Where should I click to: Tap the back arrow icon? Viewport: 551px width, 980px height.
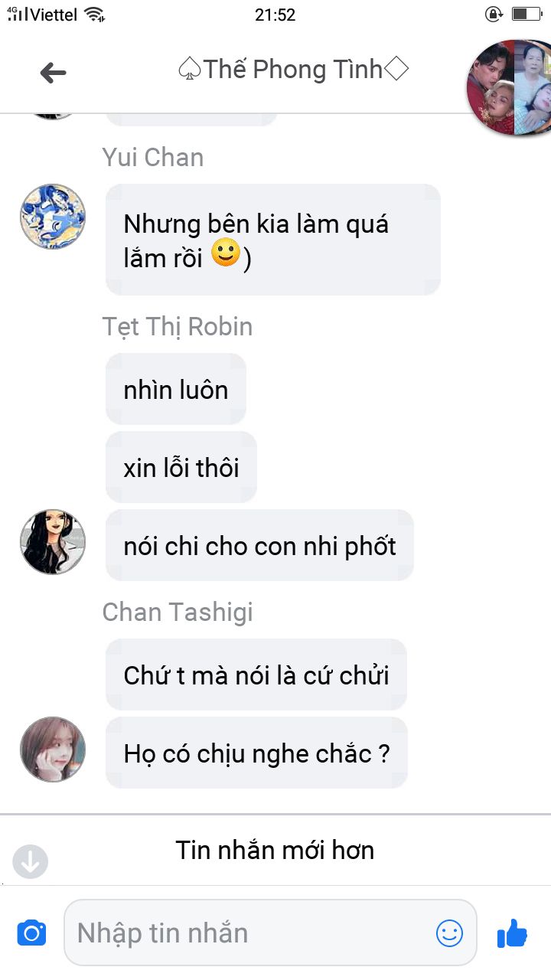(53, 73)
